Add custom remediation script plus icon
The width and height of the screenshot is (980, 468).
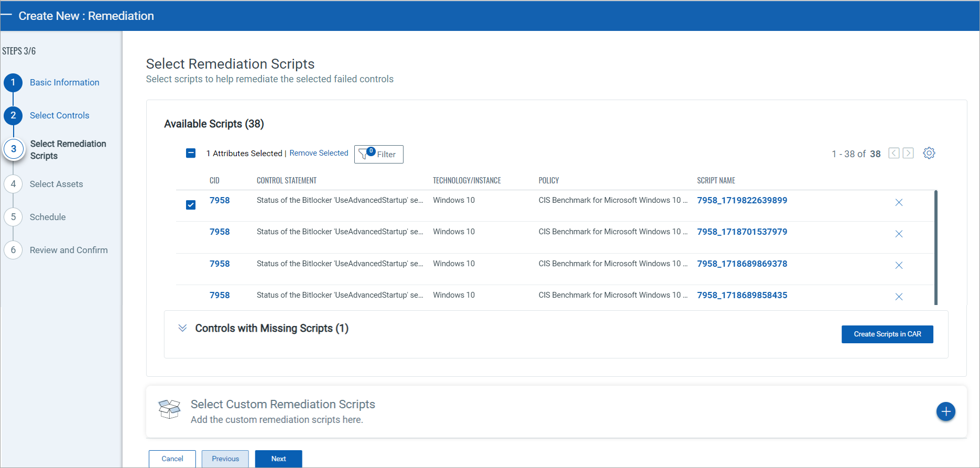point(945,411)
